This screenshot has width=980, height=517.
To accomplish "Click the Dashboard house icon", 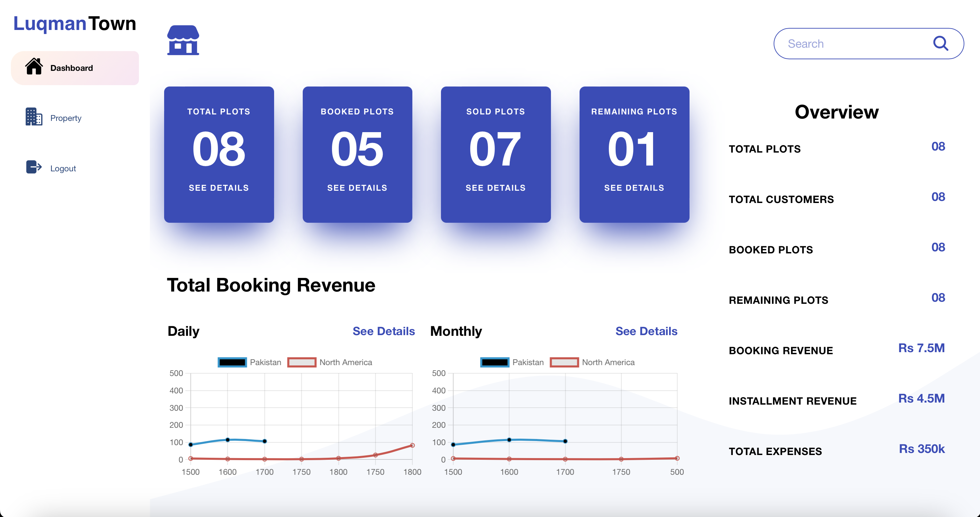I will (34, 66).
